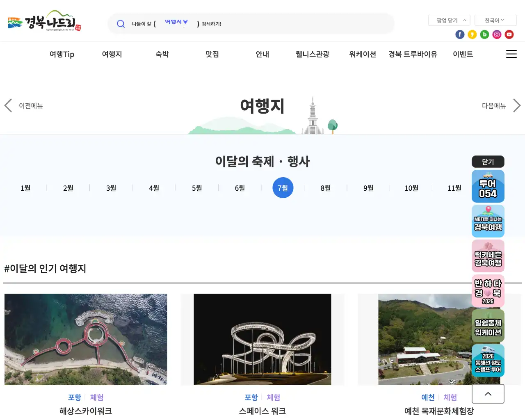Image resolution: width=525 pixels, height=420 pixels.
Task: Open the Gyeongbuk Nadri logo home link
Action: click(x=44, y=21)
